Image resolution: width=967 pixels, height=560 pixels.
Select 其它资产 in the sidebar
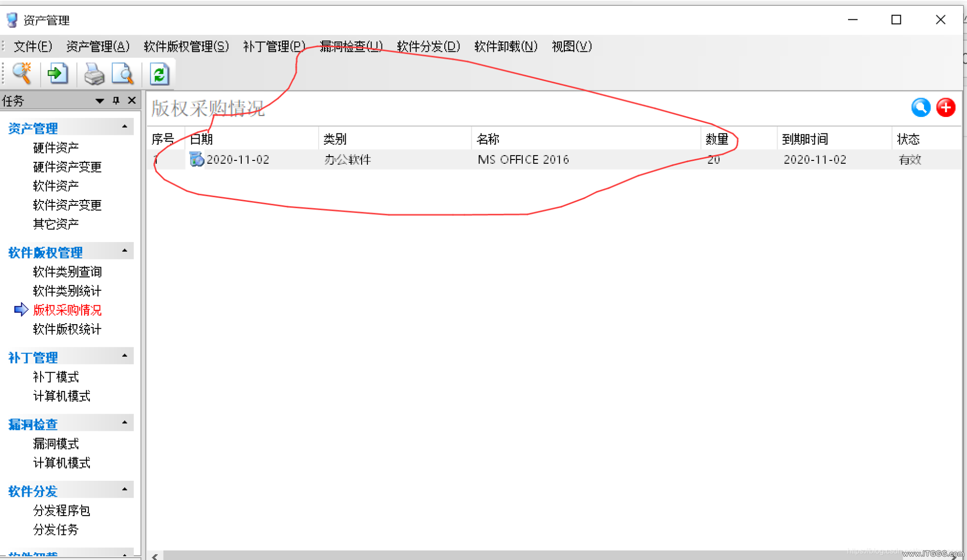point(56,224)
